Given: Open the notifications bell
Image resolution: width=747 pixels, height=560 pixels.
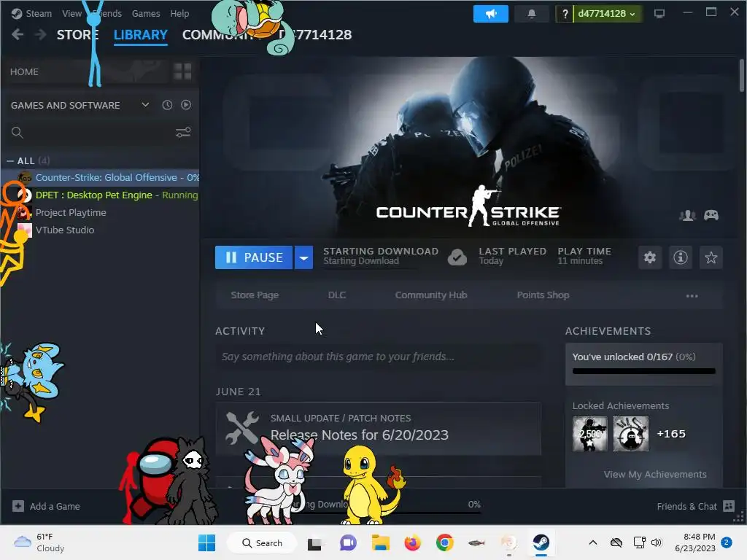Looking at the screenshot, I should 532,14.
